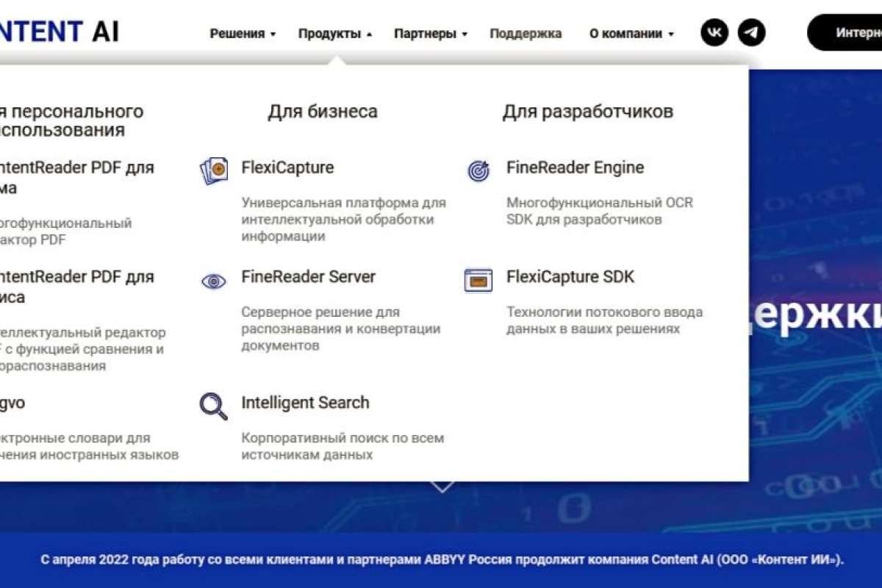Open the FineReader Server product link

(x=308, y=277)
